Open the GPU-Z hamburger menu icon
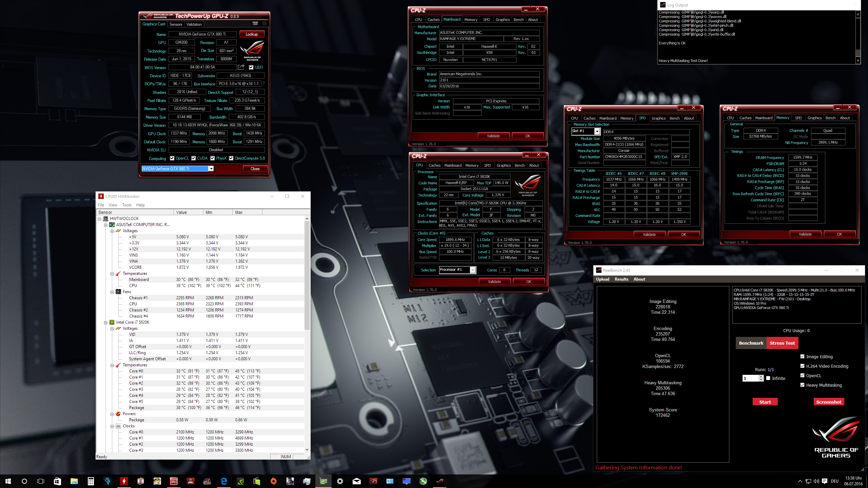Viewport: 868px width, 488px height. (264, 24)
